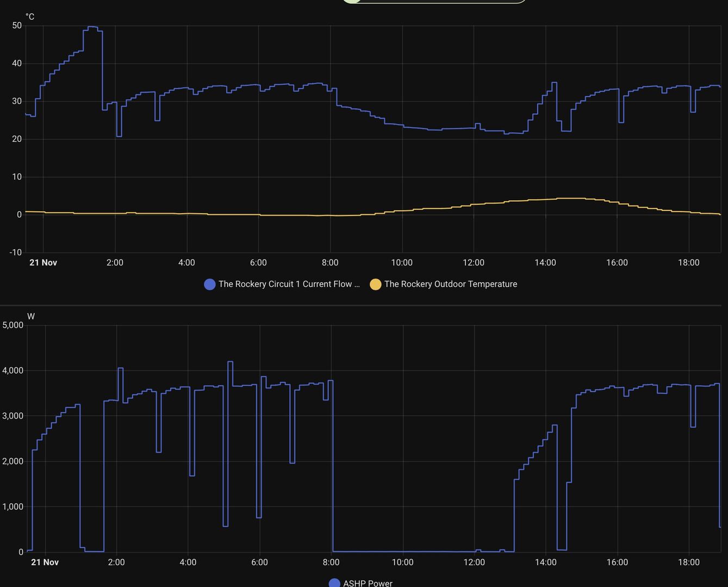Image resolution: width=728 pixels, height=587 pixels.
Task: Click the 18:00 time label under power chart
Action: pyautogui.click(x=689, y=562)
